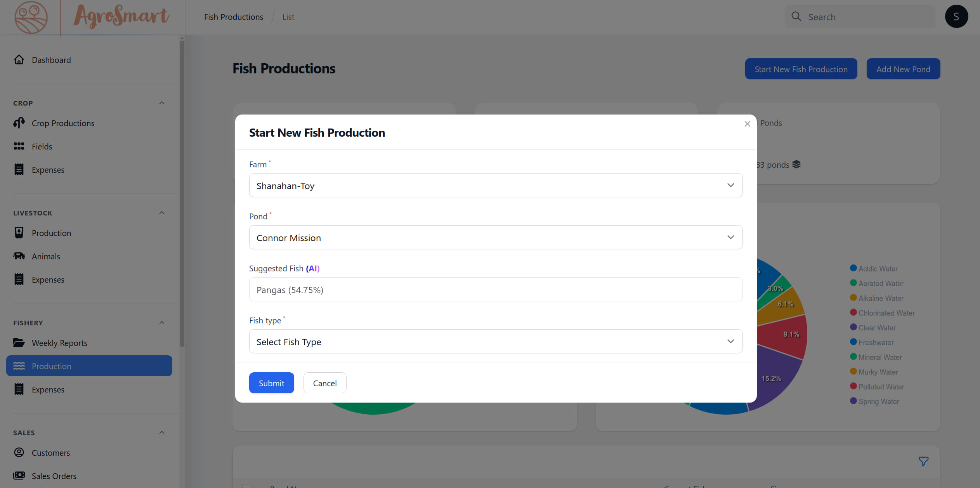The image size is (980, 488).
Task: Collapse the CROP sidebar section
Action: pos(162,103)
